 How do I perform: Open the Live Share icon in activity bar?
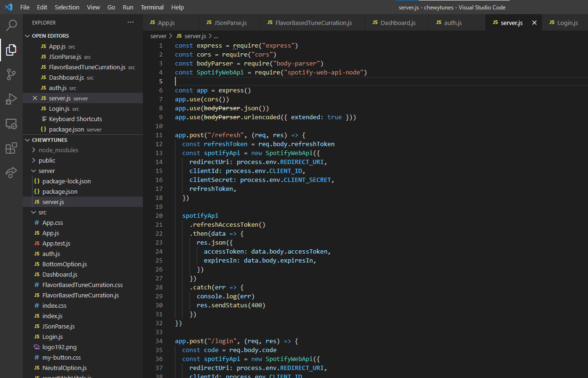point(11,173)
